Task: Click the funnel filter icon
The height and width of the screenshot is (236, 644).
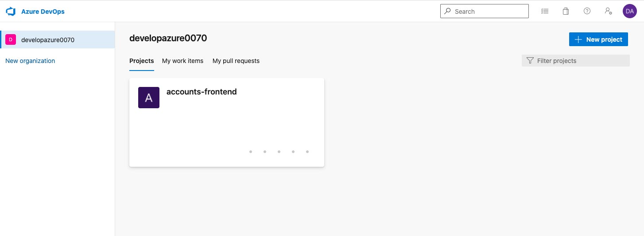Action: 530,61
